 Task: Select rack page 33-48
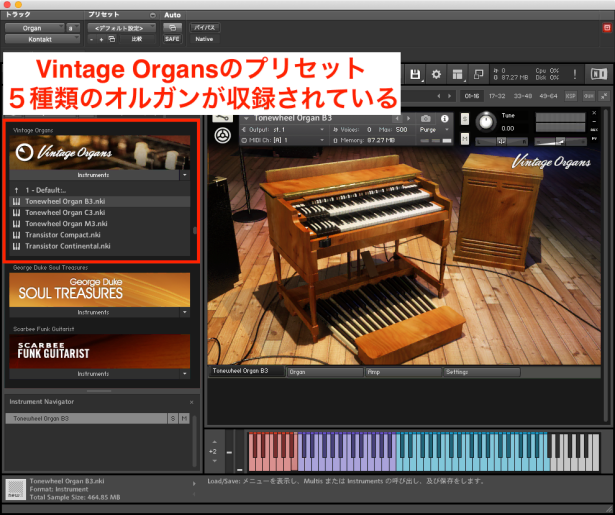point(523,96)
